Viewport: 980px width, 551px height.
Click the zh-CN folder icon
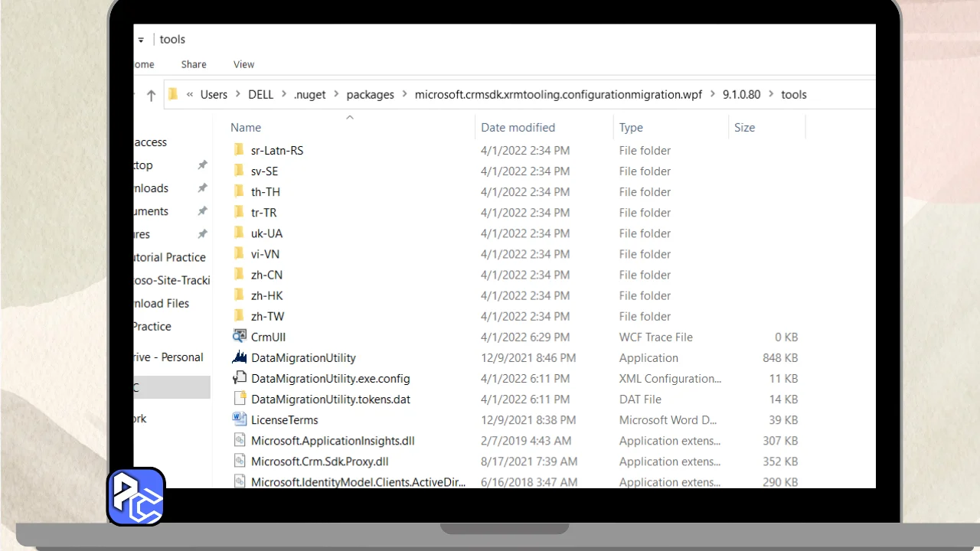coord(240,275)
